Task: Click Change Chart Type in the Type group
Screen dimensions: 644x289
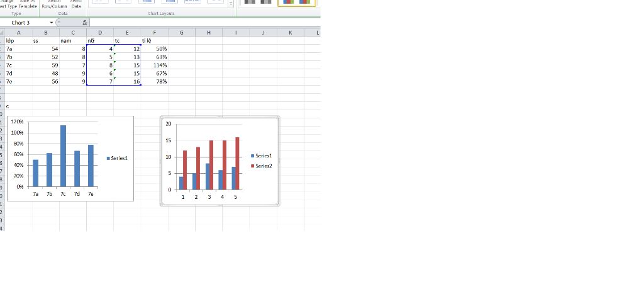Action: 8,4
